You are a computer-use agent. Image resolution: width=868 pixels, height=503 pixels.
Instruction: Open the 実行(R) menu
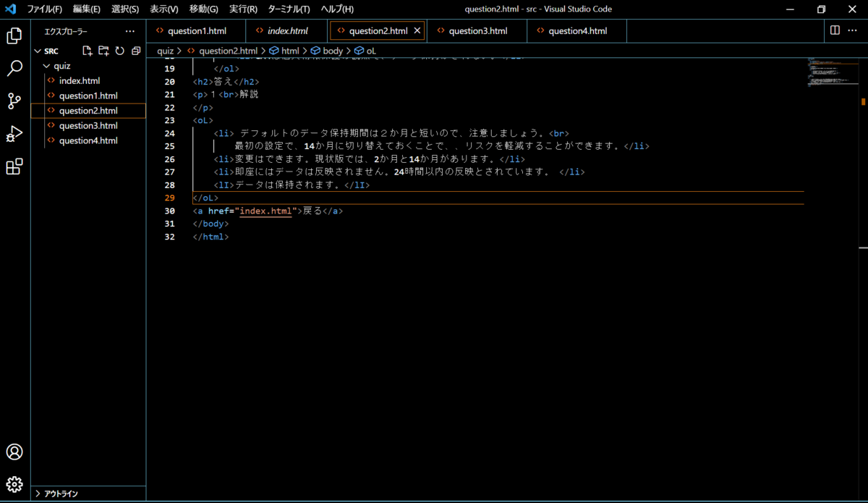click(x=243, y=9)
